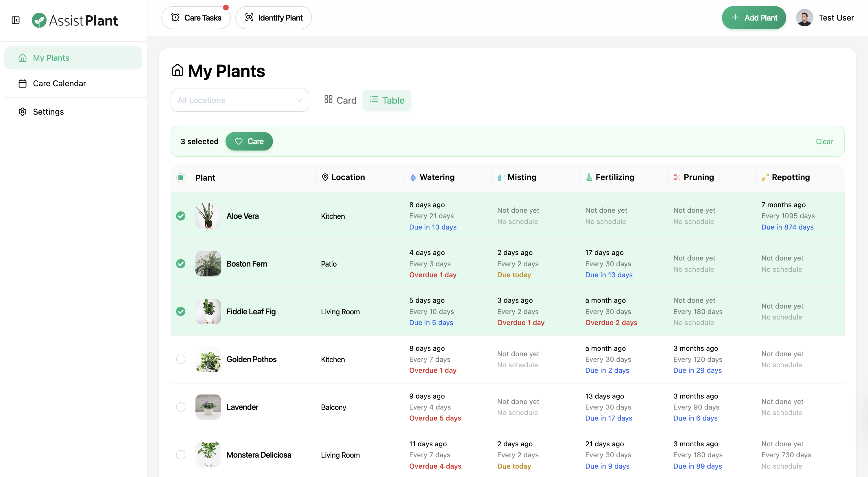Click the calendar icon in sidebar

(23, 83)
